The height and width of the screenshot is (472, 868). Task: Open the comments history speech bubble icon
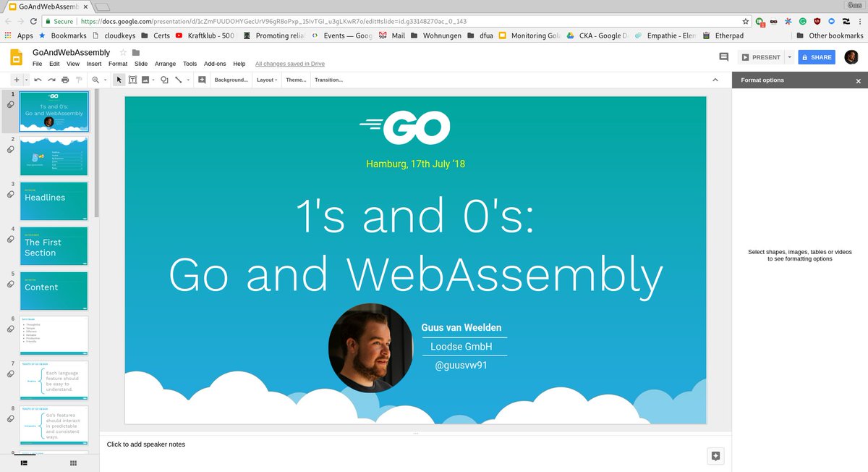(x=723, y=56)
